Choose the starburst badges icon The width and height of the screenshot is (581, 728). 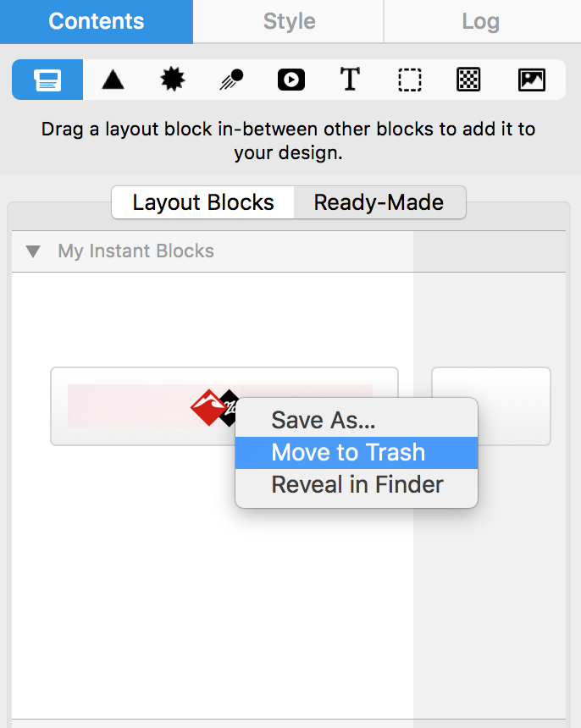pyautogui.click(x=173, y=80)
